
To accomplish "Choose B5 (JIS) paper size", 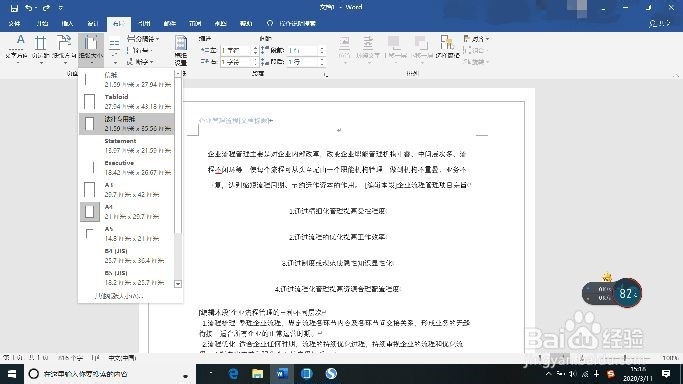I will click(x=127, y=277).
